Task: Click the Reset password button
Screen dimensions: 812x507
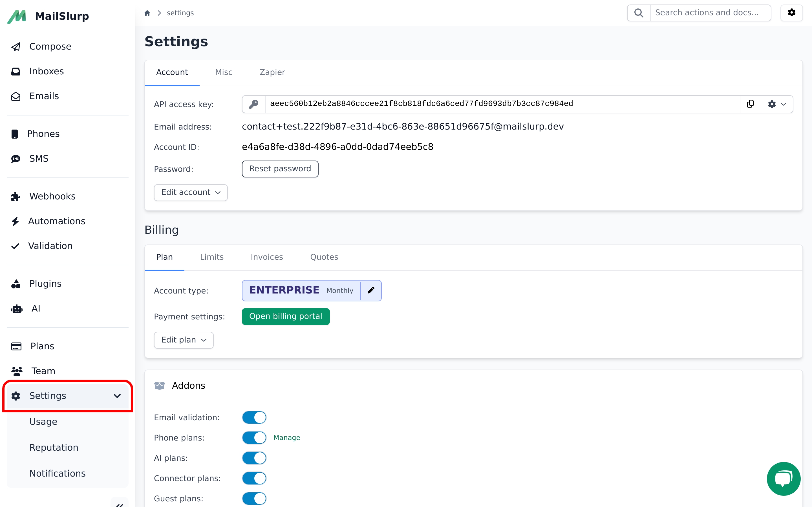Action: [279, 169]
